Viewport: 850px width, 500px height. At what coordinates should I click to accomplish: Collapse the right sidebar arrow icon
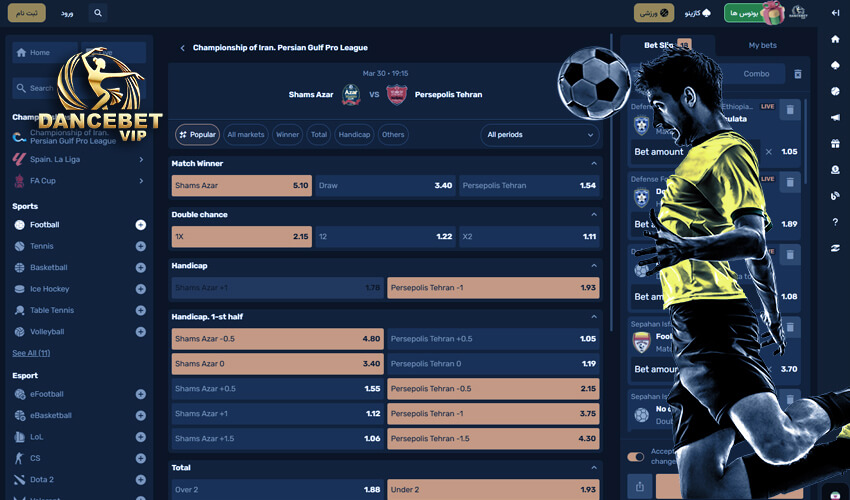pos(835,13)
